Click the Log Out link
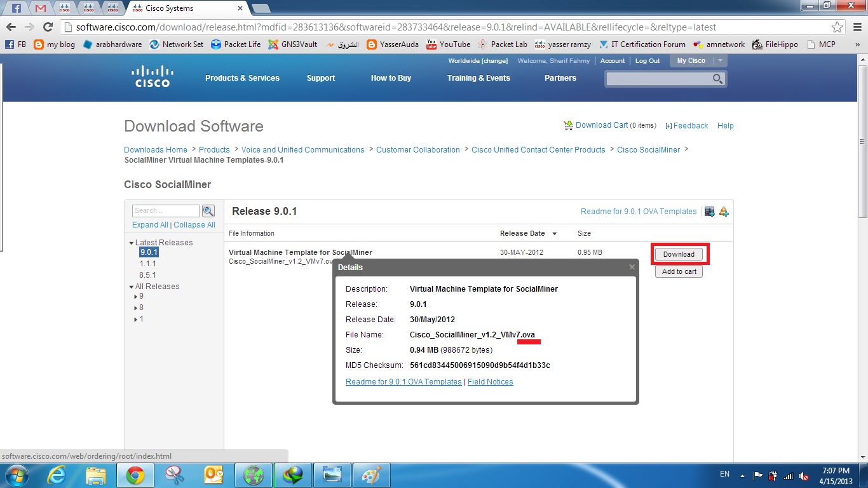 click(x=648, y=61)
